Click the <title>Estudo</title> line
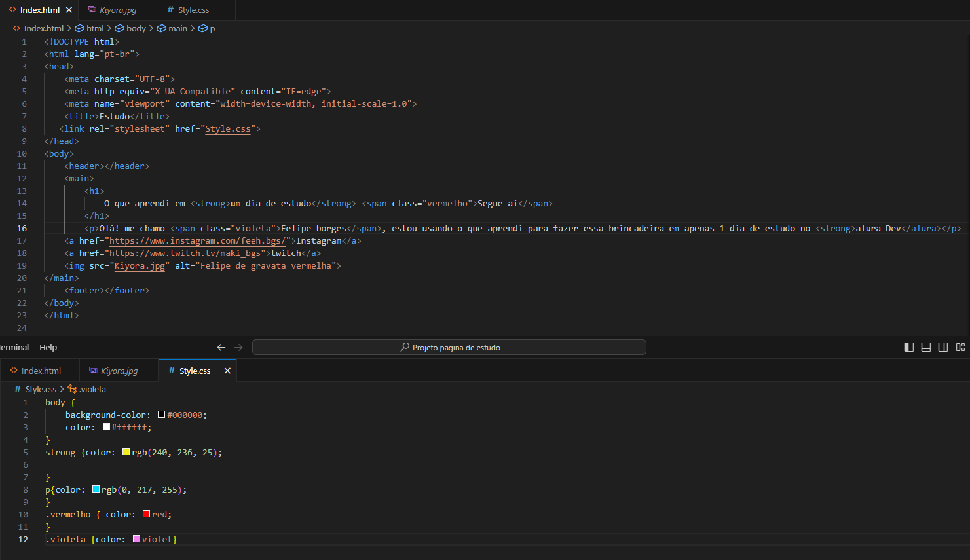Screen dimensions: 970x560 [117, 116]
